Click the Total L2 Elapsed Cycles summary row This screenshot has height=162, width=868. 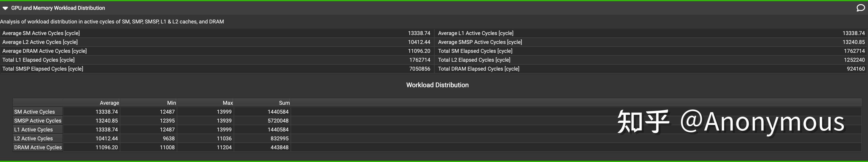click(x=651, y=60)
